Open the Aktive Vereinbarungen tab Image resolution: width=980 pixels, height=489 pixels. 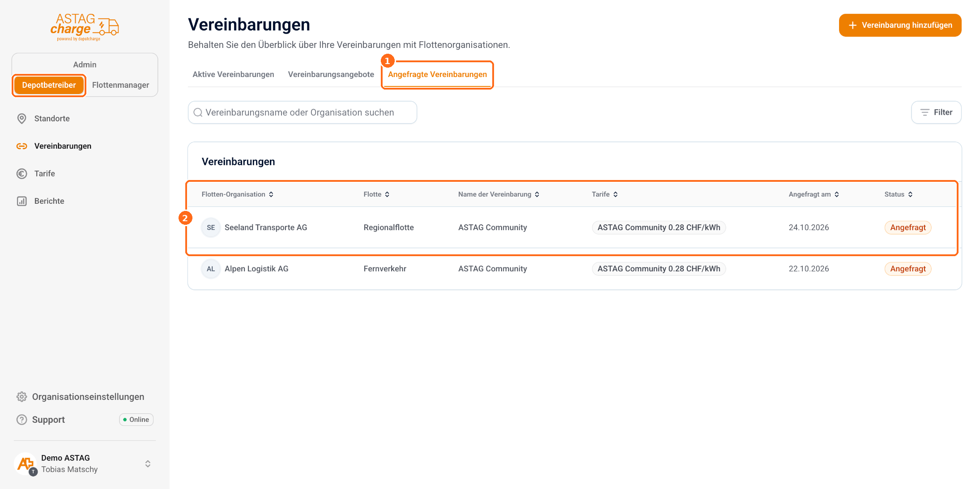[x=233, y=74]
